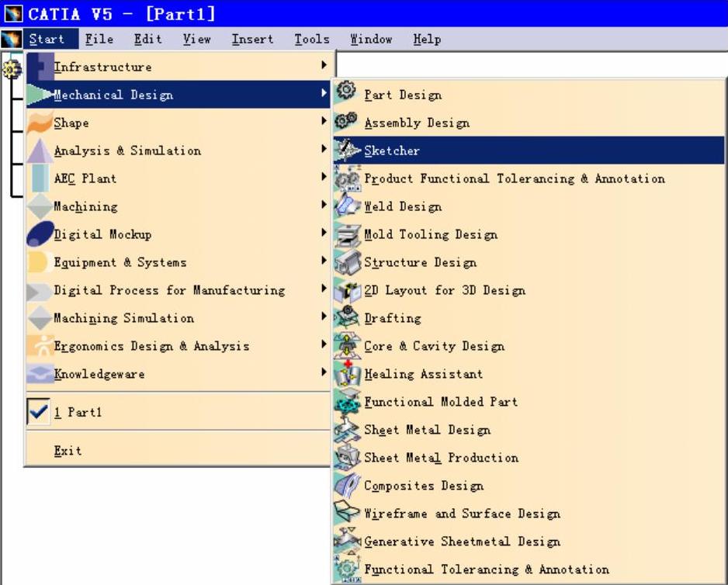Open the Window menu
The height and width of the screenshot is (585, 728).
tap(372, 39)
